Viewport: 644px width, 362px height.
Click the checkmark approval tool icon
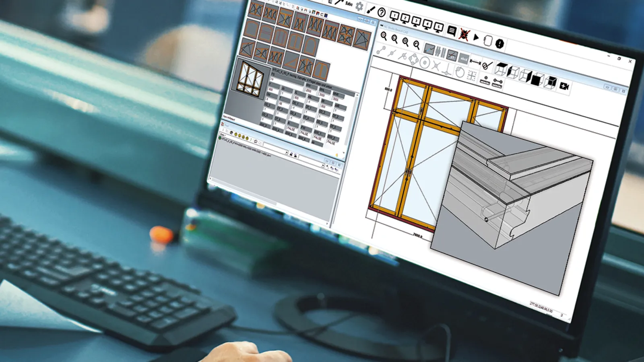tap(487, 65)
